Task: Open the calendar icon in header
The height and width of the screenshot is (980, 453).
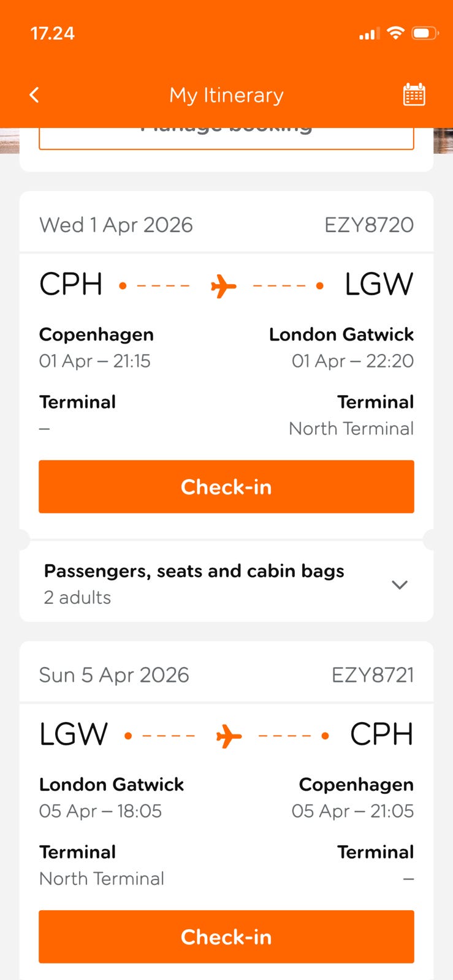Action: [x=414, y=95]
